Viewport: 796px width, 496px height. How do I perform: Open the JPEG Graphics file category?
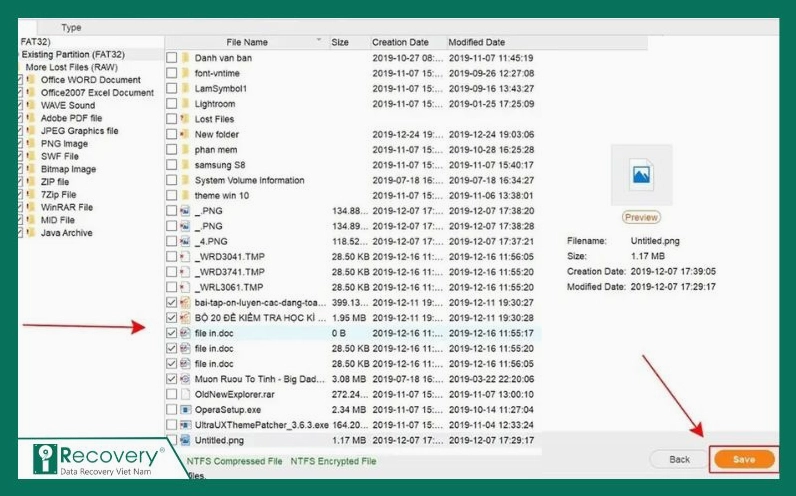point(79,131)
